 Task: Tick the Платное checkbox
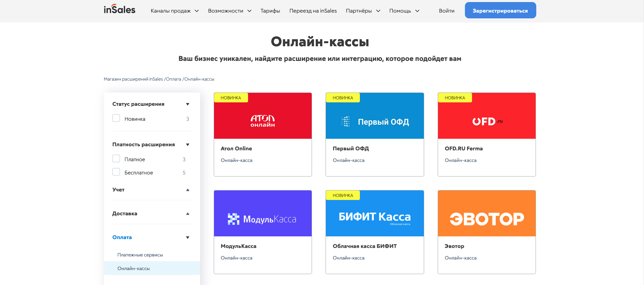pyautogui.click(x=116, y=158)
